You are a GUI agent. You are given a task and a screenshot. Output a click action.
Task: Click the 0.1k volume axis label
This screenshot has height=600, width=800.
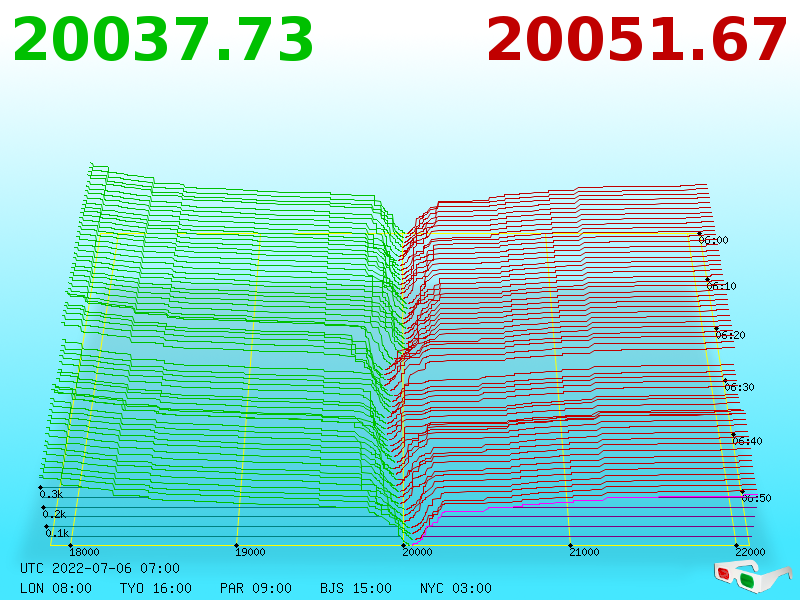(x=57, y=533)
